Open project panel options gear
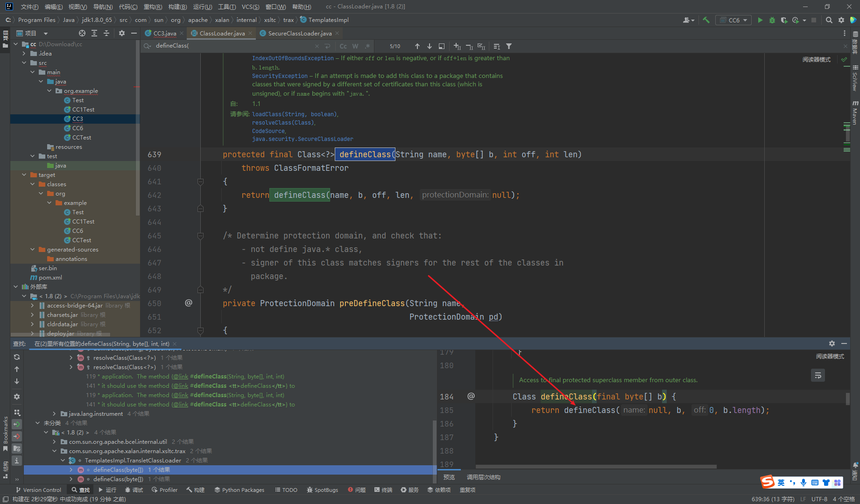The image size is (860, 504). 122,33
